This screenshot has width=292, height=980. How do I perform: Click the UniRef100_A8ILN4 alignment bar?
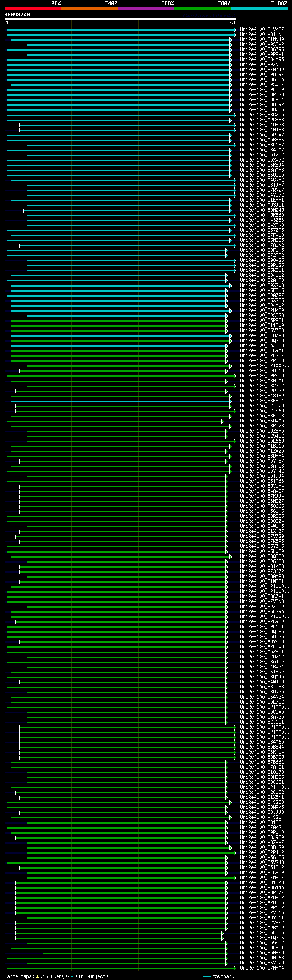[121, 35]
